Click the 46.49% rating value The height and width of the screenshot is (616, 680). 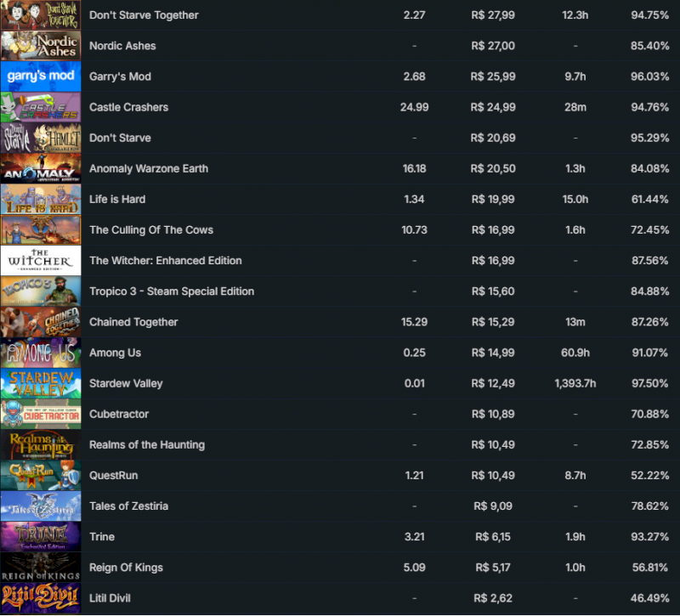tap(649, 598)
